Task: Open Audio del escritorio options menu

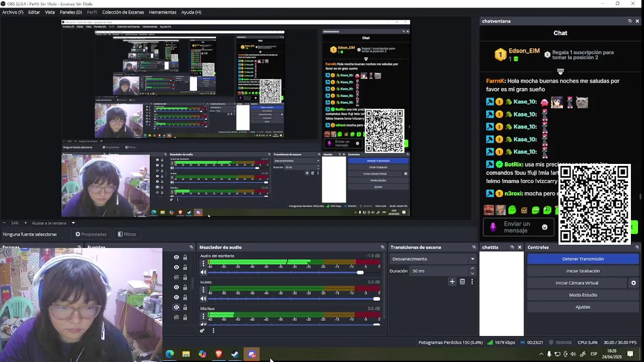Action: (x=203, y=263)
